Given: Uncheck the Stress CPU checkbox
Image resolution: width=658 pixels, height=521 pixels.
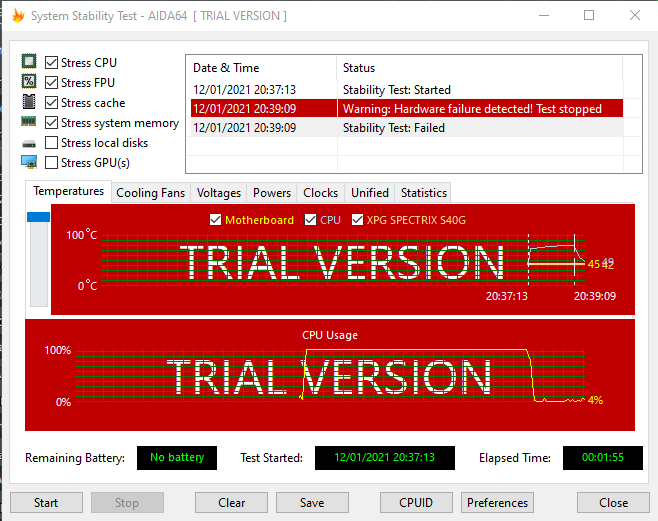Looking at the screenshot, I should pyautogui.click(x=51, y=63).
